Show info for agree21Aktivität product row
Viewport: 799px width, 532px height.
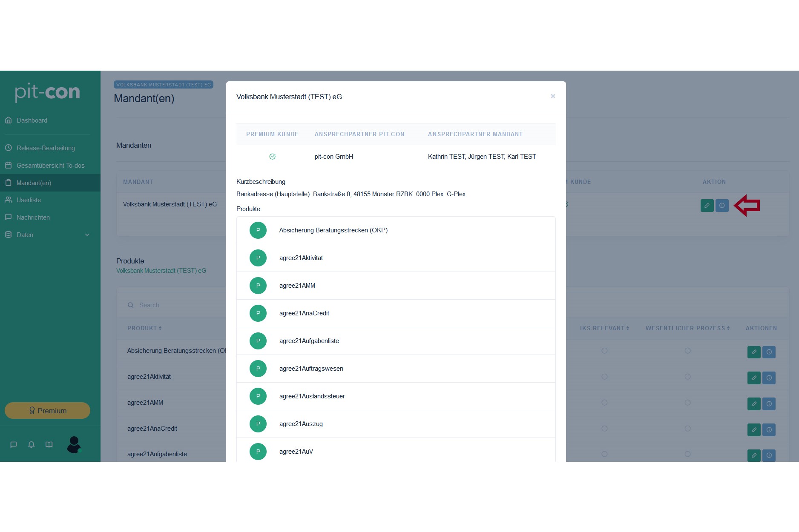pyautogui.click(x=769, y=378)
